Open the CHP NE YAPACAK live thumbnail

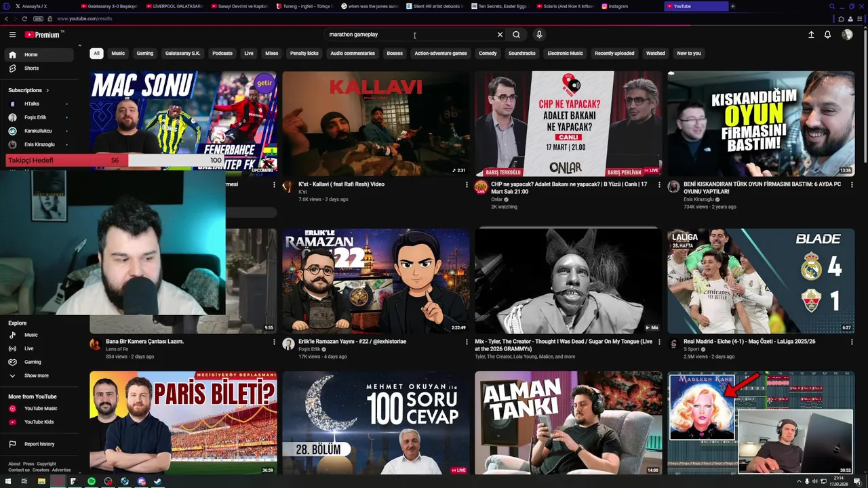pyautogui.click(x=568, y=124)
